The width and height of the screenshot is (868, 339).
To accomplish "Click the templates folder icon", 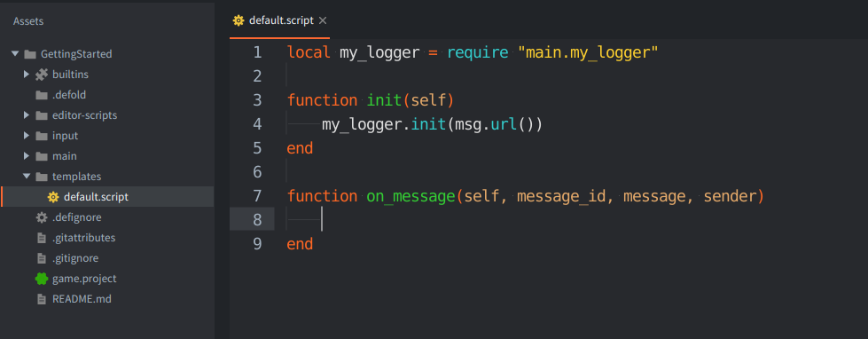I will [x=42, y=177].
